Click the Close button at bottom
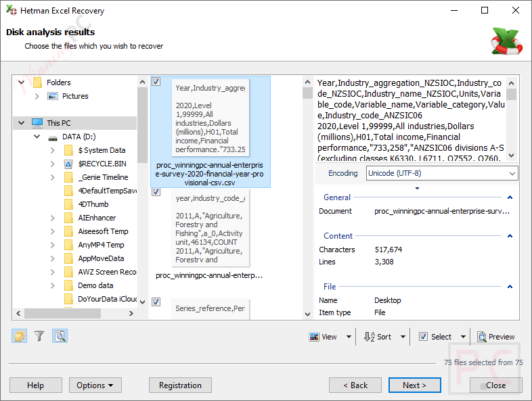This screenshot has height=401, width=532. point(495,385)
